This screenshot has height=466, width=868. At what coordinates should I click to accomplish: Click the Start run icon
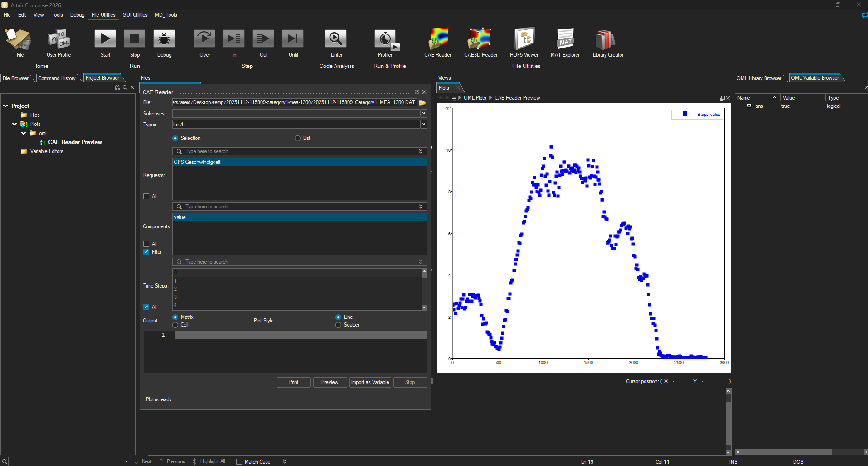click(x=105, y=39)
